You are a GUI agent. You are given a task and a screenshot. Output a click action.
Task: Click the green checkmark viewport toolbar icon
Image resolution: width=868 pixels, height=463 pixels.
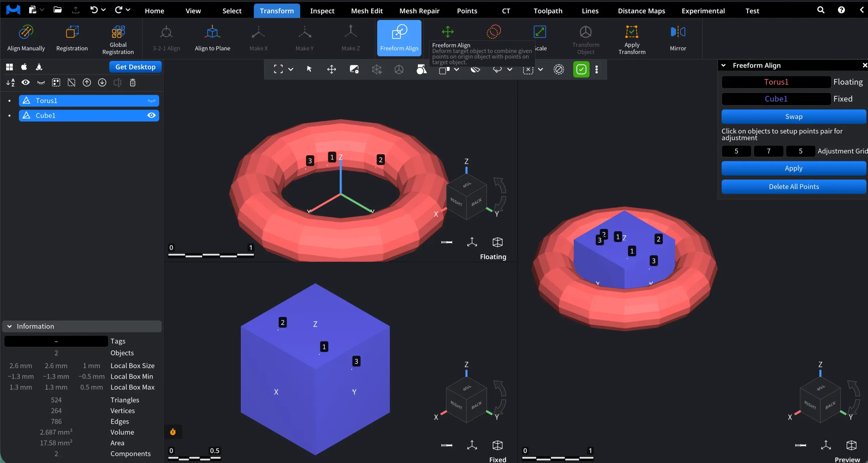pos(581,69)
